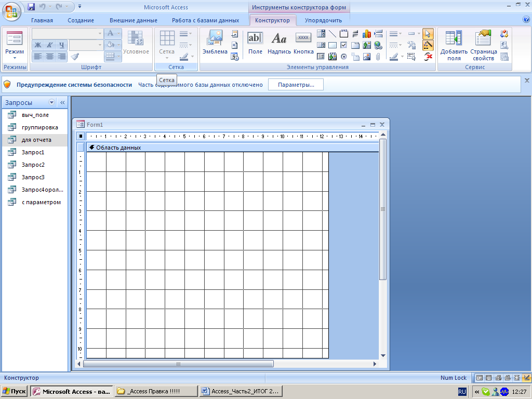Viewport: 532px width, 399px height.
Task: Switch to the Создание tab
Action: pyautogui.click(x=81, y=20)
